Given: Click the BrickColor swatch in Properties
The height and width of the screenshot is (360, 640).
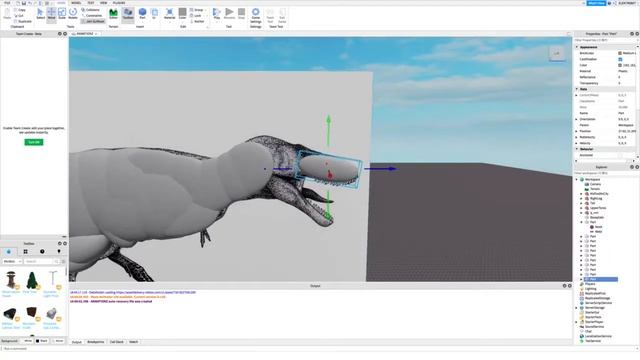Looking at the screenshot, I should (620, 53).
